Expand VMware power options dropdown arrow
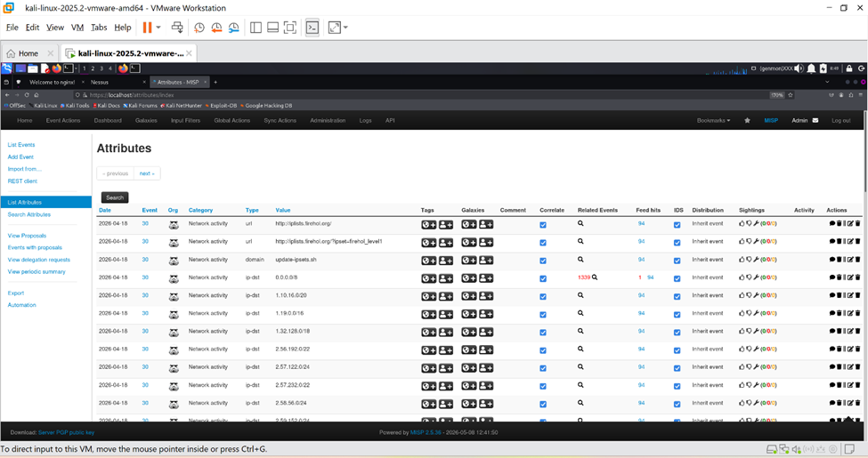The image size is (868, 458). (158, 27)
